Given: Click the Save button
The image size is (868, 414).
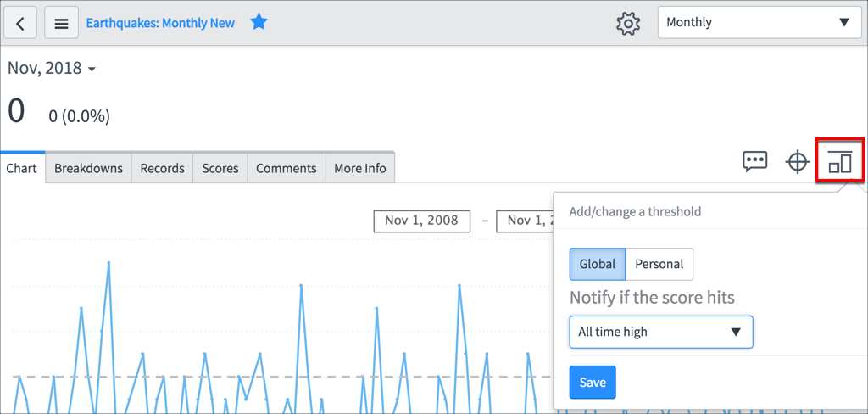Looking at the screenshot, I should (593, 383).
